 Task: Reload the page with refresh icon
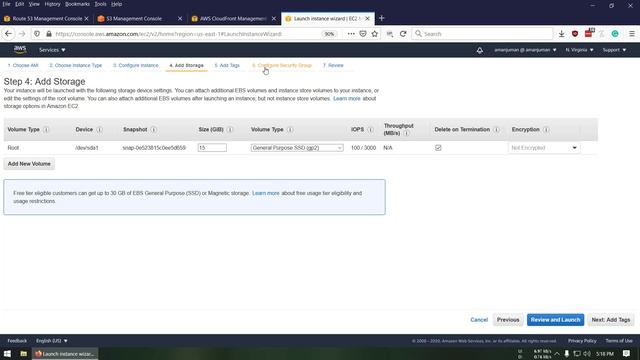403,34
